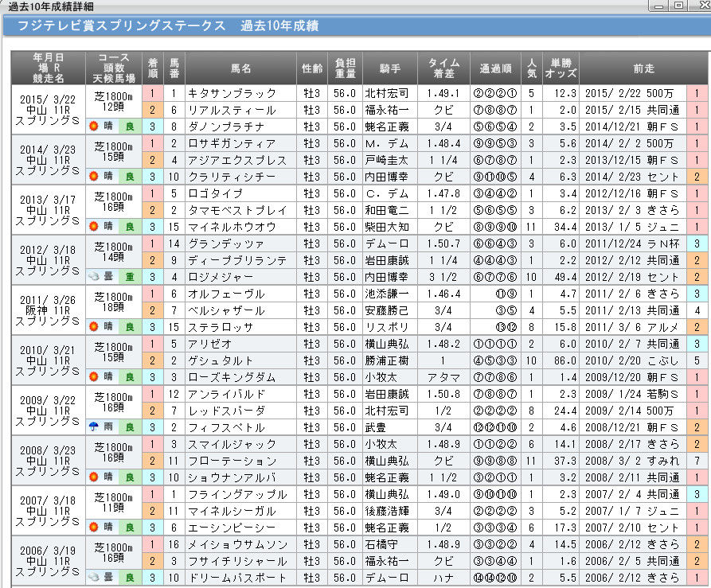Click the winning time 1.50.7
711x588 pixels.
tap(443, 243)
